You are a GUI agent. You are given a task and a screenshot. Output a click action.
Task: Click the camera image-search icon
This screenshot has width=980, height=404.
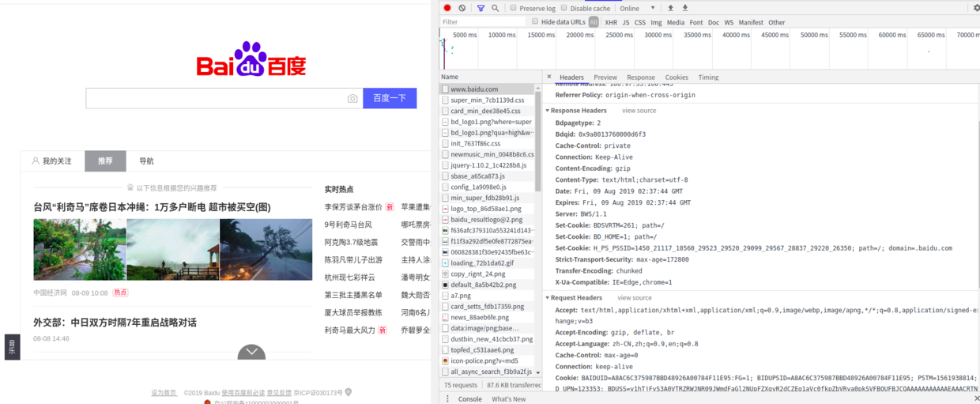(352, 98)
